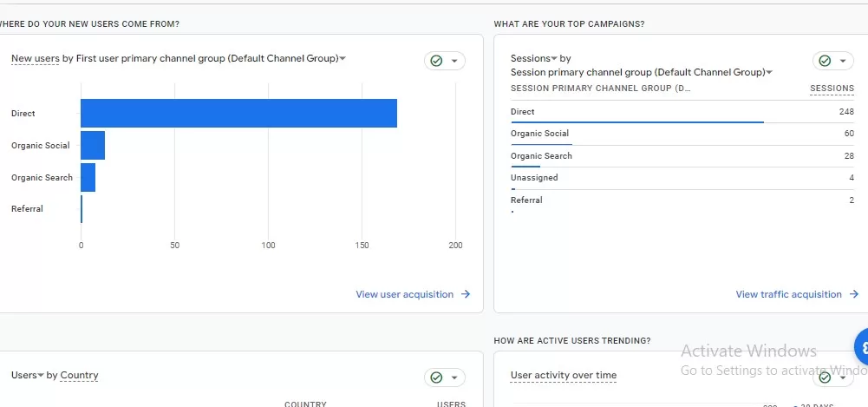
Task: Click the 4 sessions value for Unassigned
Action: [852, 178]
